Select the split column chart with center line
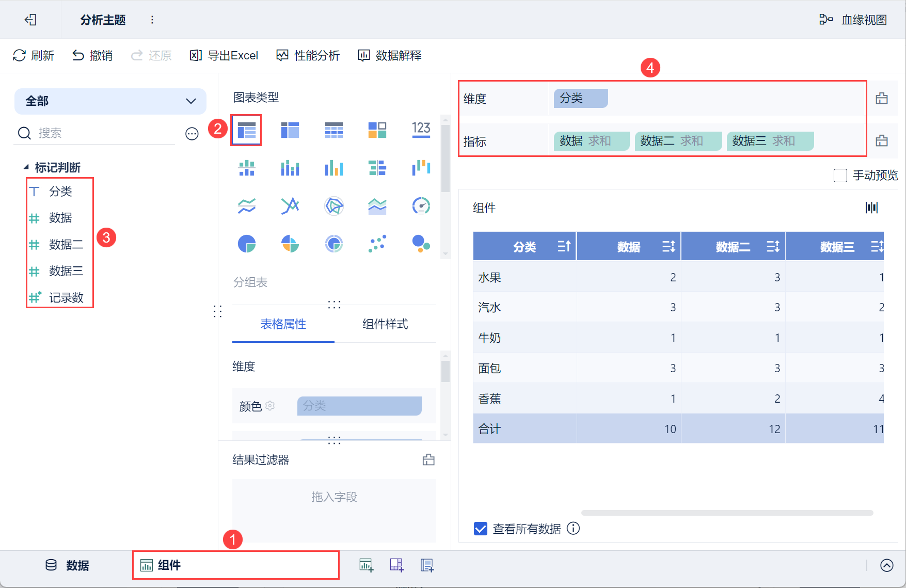 tap(246, 168)
